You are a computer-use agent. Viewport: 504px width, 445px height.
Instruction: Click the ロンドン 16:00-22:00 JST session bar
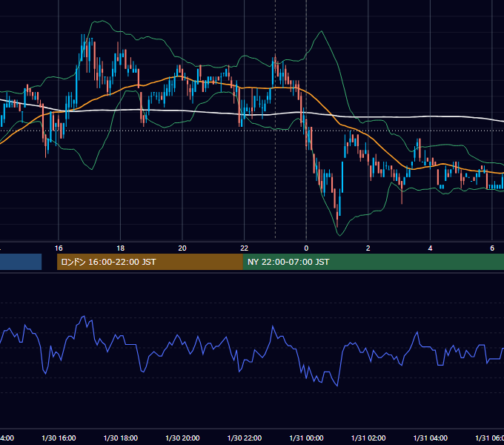pos(150,262)
